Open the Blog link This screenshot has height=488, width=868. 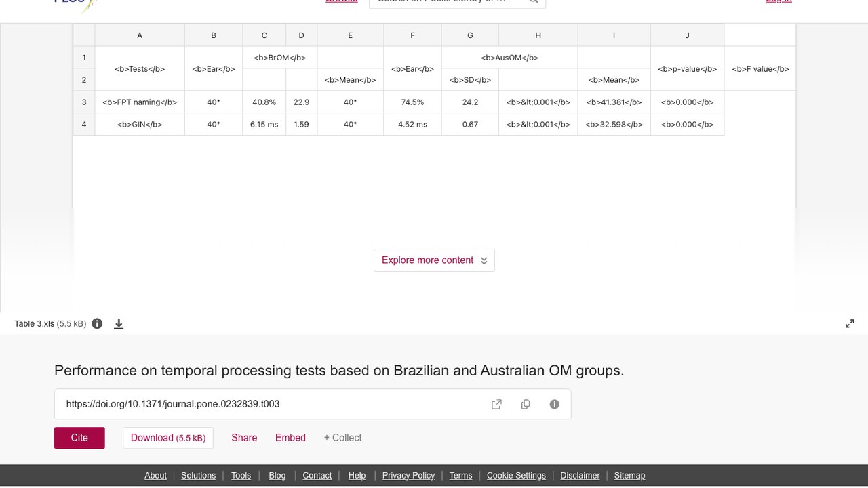pyautogui.click(x=277, y=476)
